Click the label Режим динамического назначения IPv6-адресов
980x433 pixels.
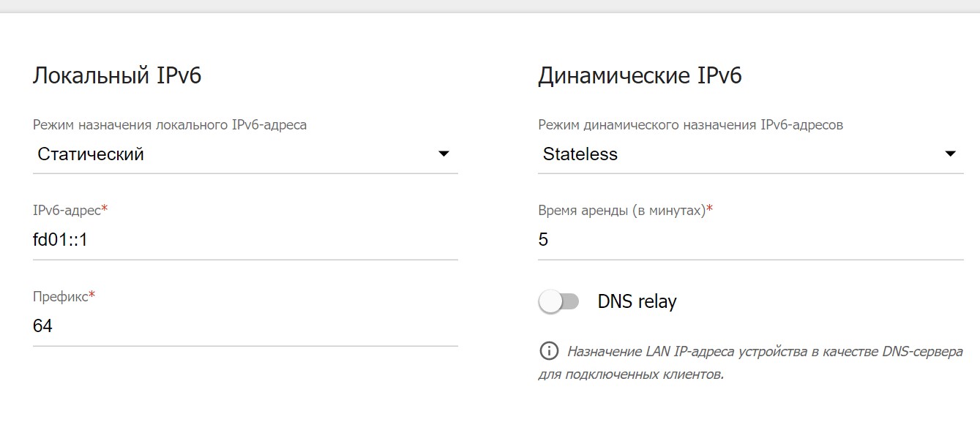click(690, 125)
